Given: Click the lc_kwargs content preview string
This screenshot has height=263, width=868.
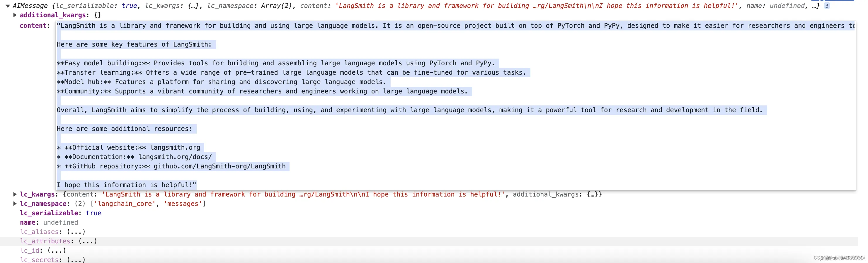Looking at the screenshot, I should 303,194.
